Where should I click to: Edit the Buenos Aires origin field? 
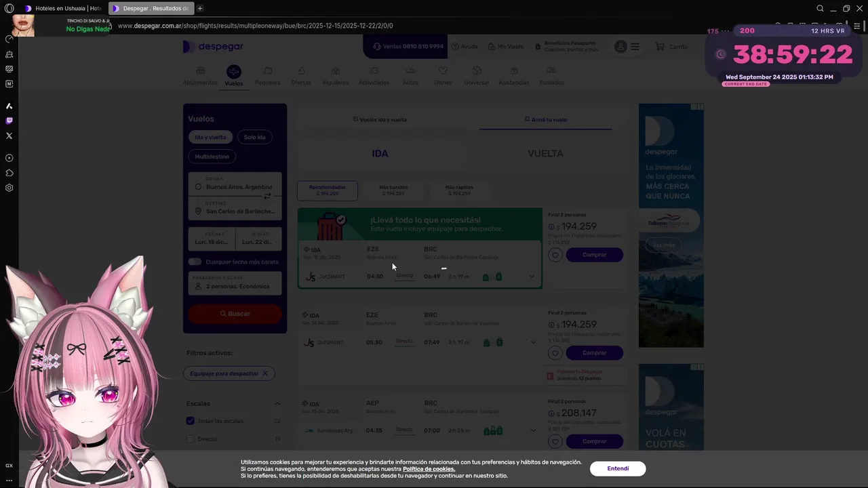(x=235, y=184)
